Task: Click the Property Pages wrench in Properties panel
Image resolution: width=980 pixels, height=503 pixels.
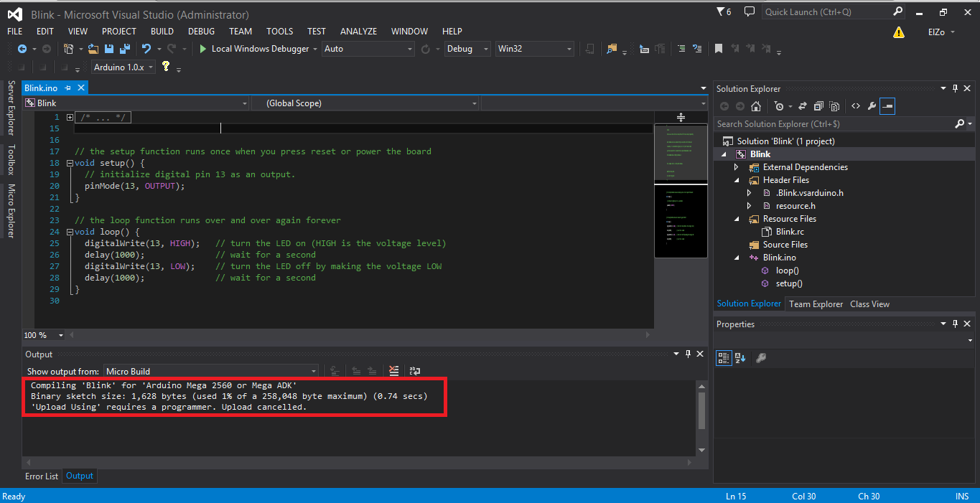Action: [761, 357]
